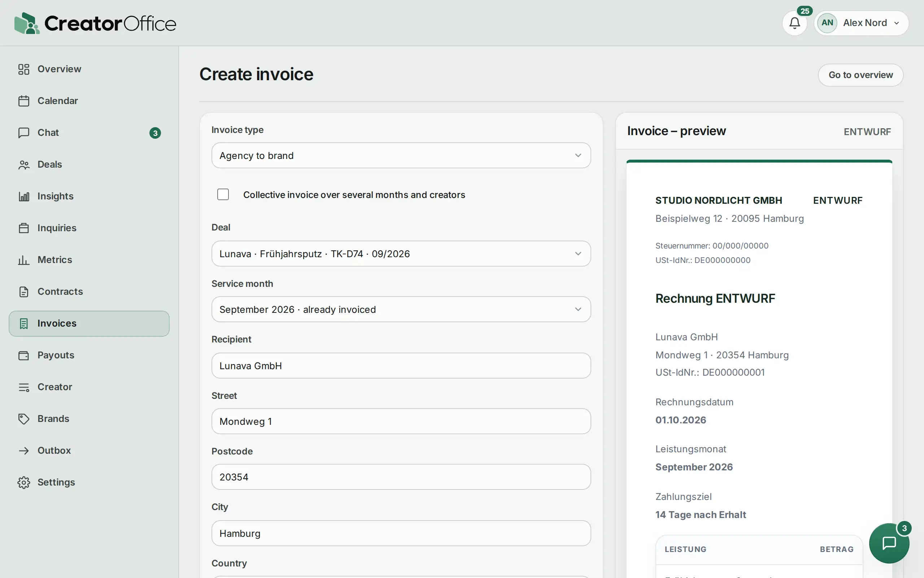Image resolution: width=924 pixels, height=578 pixels.
Task: Open the notifications bell
Action: coord(794,23)
